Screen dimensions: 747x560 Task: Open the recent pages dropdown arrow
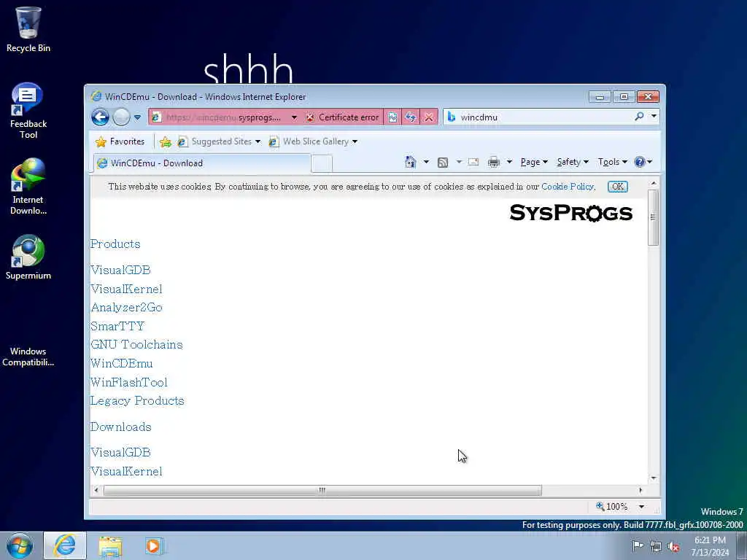[x=137, y=117]
